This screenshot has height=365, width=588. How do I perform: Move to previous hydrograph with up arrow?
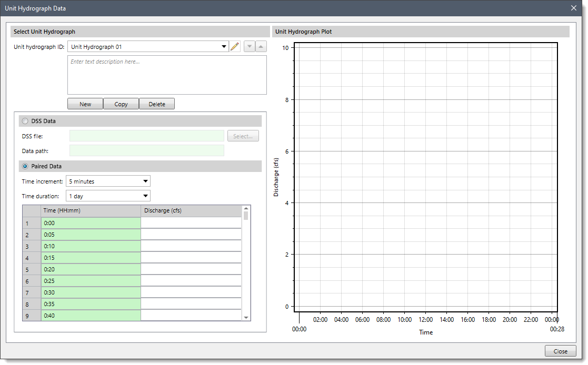pyautogui.click(x=261, y=46)
